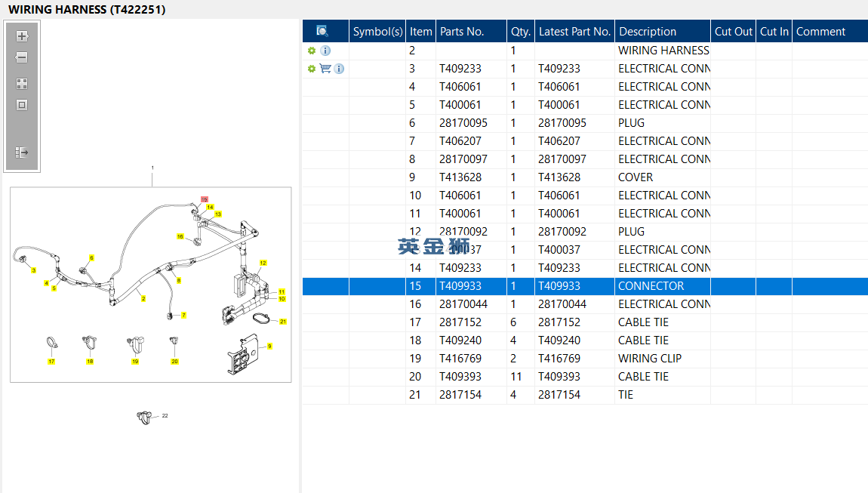
Task: Sort by the Qty. column header
Action: tap(521, 32)
